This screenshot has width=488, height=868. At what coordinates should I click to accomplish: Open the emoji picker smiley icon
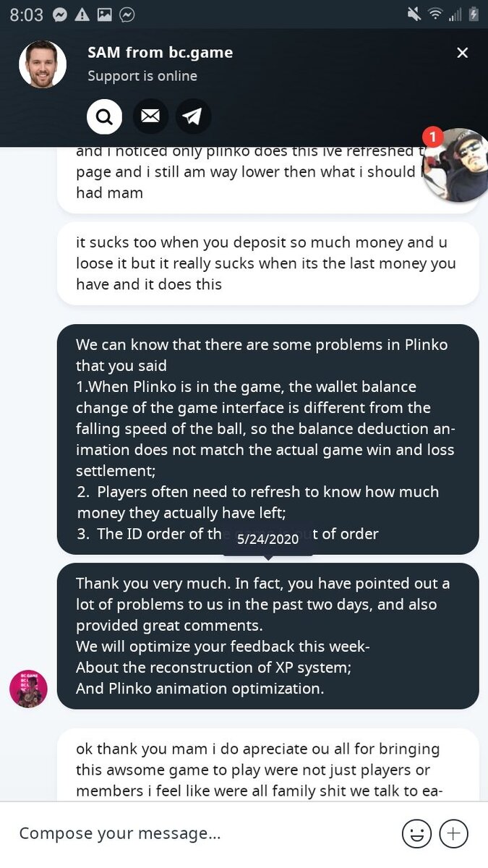tap(416, 833)
